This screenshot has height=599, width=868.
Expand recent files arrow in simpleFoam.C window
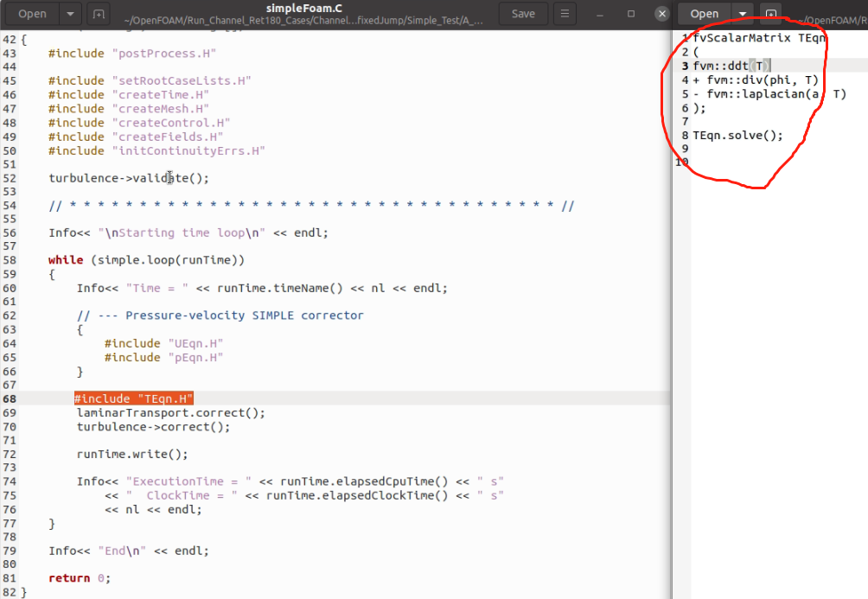click(x=71, y=14)
